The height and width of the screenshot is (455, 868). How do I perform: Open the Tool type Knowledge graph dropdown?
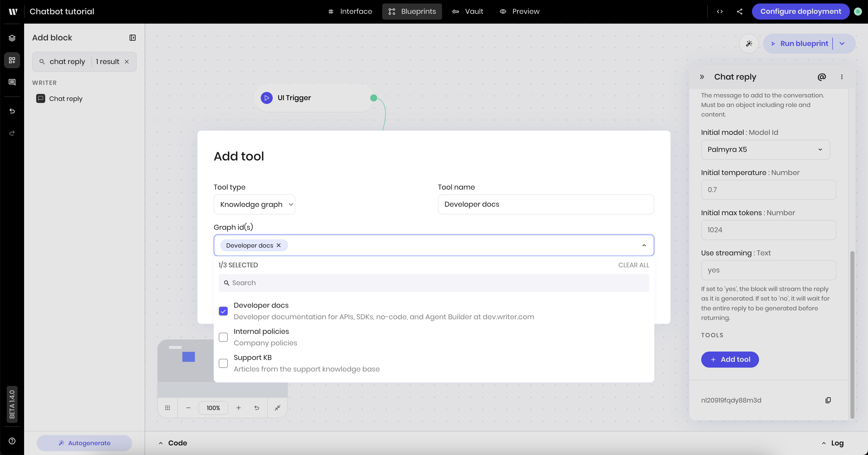click(x=254, y=204)
